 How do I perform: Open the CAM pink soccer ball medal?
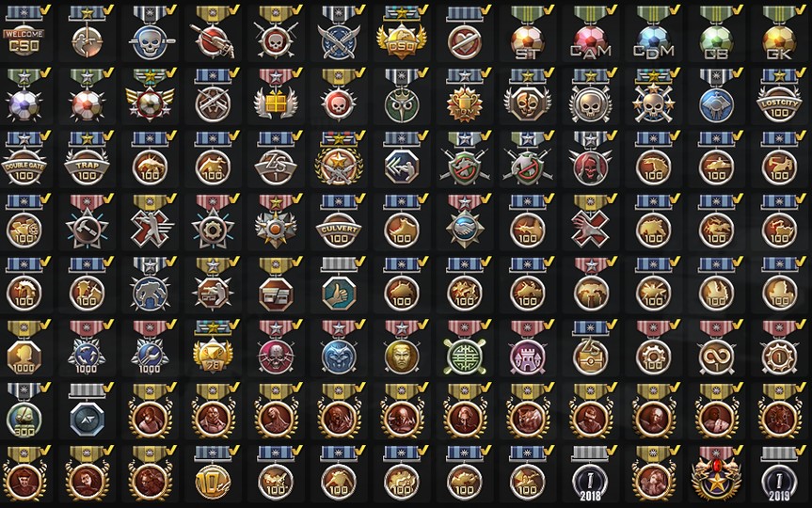tap(590, 33)
